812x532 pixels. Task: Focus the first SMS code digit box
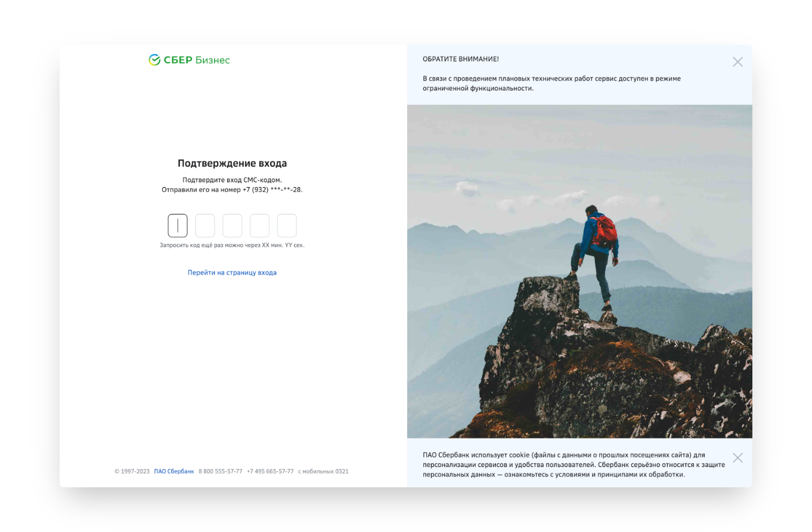click(178, 226)
